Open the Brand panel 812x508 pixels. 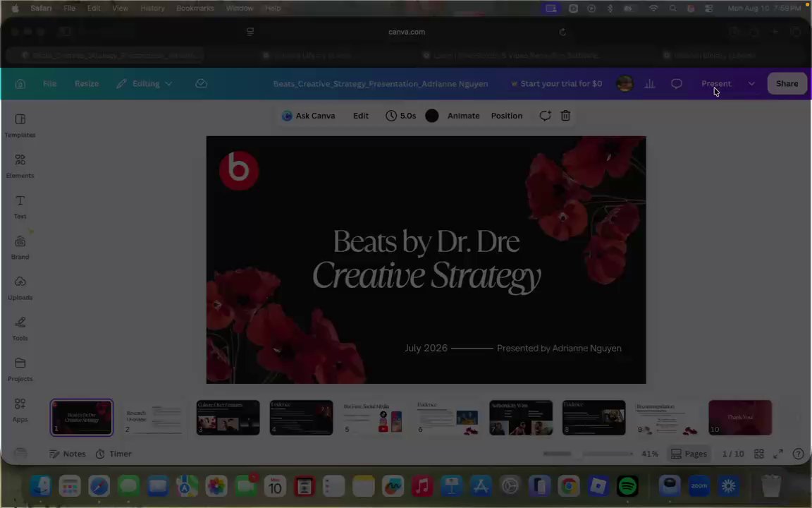[20, 247]
